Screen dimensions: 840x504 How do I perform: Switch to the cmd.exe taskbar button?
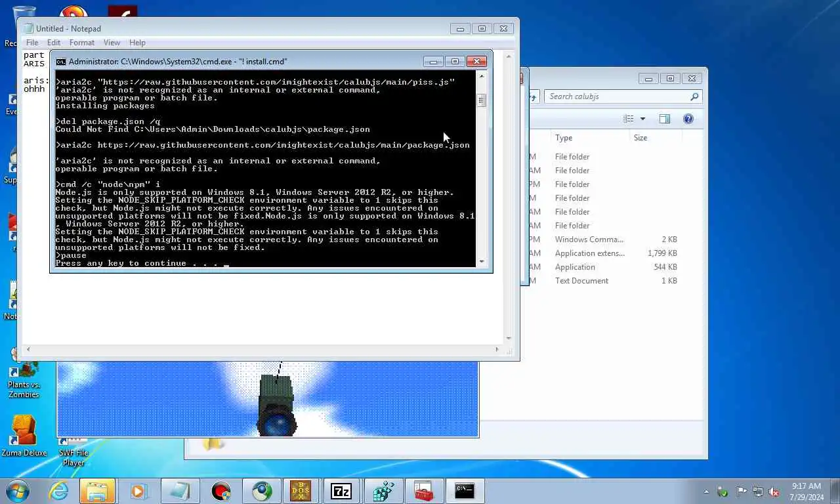click(464, 491)
